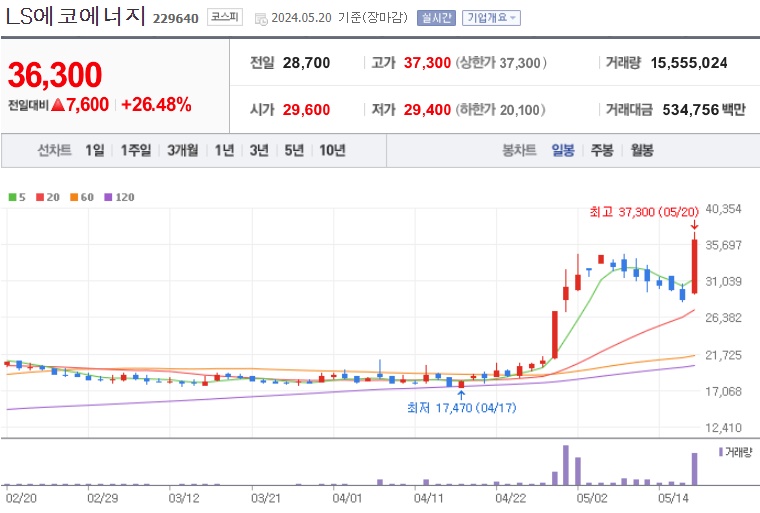Click the 04/01 date axis label
The height and width of the screenshot is (513, 760).
pyautogui.click(x=347, y=498)
